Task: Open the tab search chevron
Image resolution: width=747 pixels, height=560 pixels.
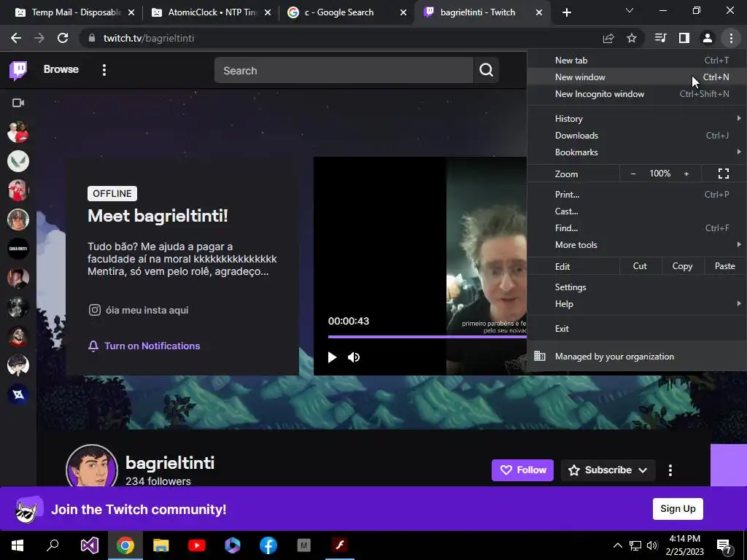Action: [630, 10]
